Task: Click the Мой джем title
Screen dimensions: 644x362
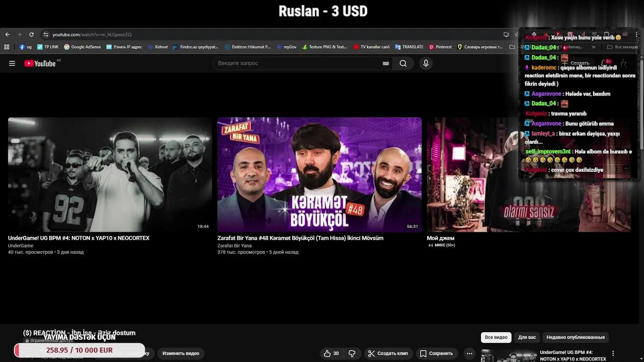Action: (x=441, y=238)
